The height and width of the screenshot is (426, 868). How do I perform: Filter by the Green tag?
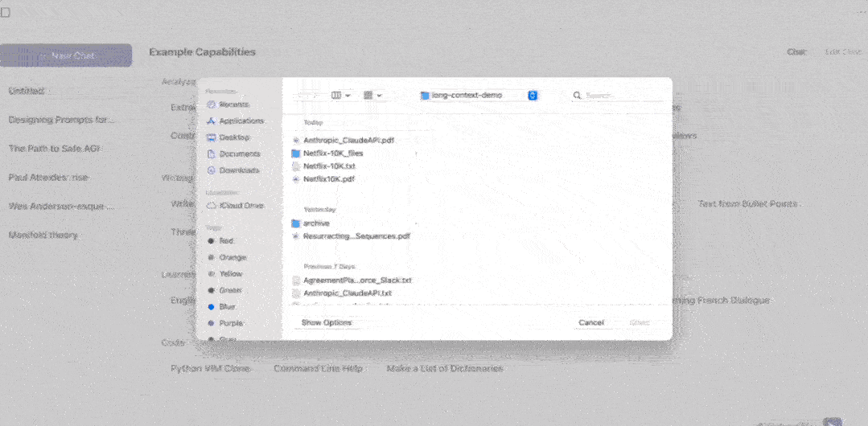pos(224,290)
